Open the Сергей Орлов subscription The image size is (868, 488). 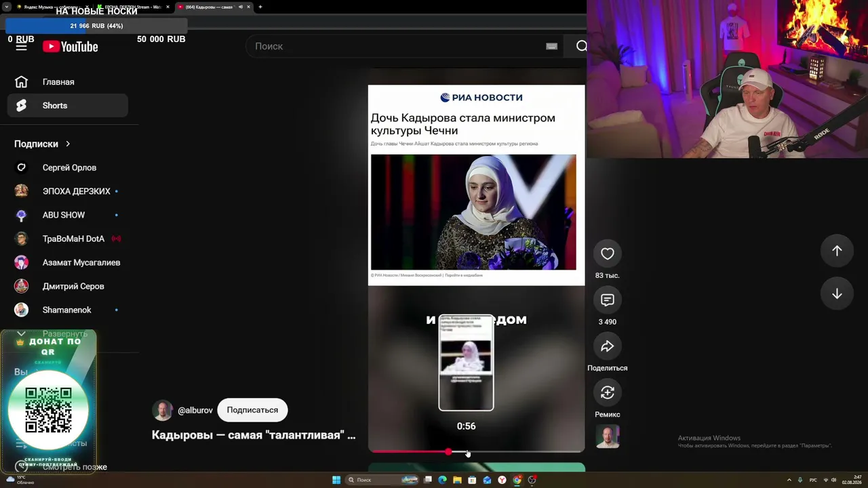point(68,167)
